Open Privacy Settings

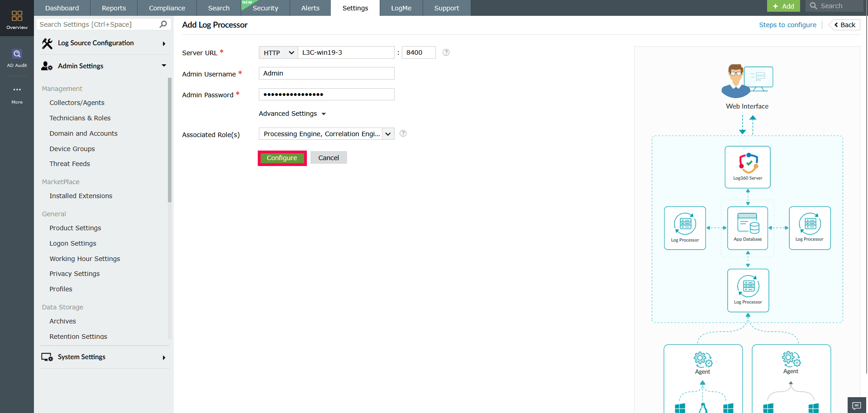point(75,274)
